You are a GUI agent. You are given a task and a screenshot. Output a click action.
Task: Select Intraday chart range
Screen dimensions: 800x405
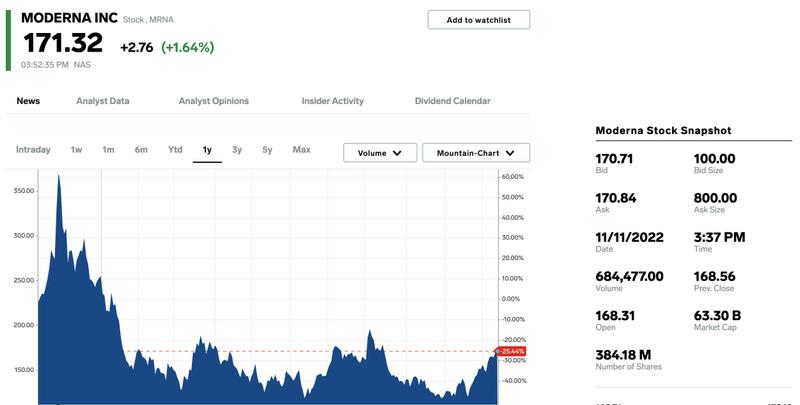click(33, 150)
